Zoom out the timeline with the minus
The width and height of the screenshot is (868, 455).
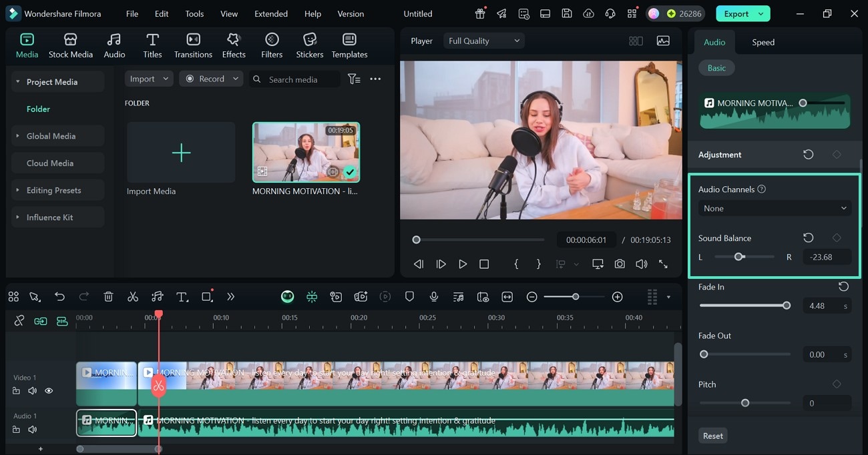click(x=531, y=297)
